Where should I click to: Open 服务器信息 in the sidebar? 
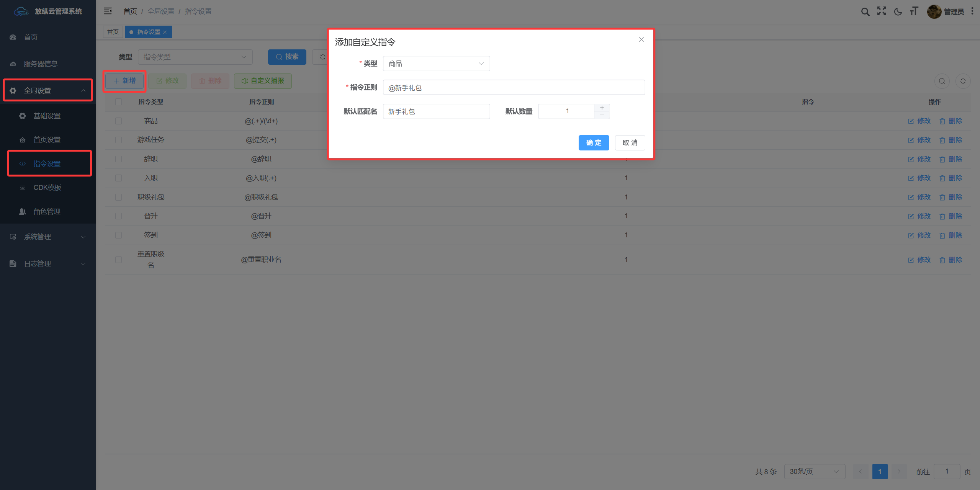[x=48, y=64]
